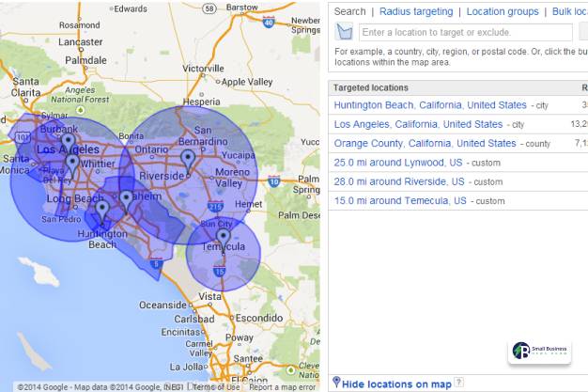Image resolution: width=588 pixels, height=392 pixels.
Task: Select 15.0 mi around Temecula location
Action: [x=400, y=201]
